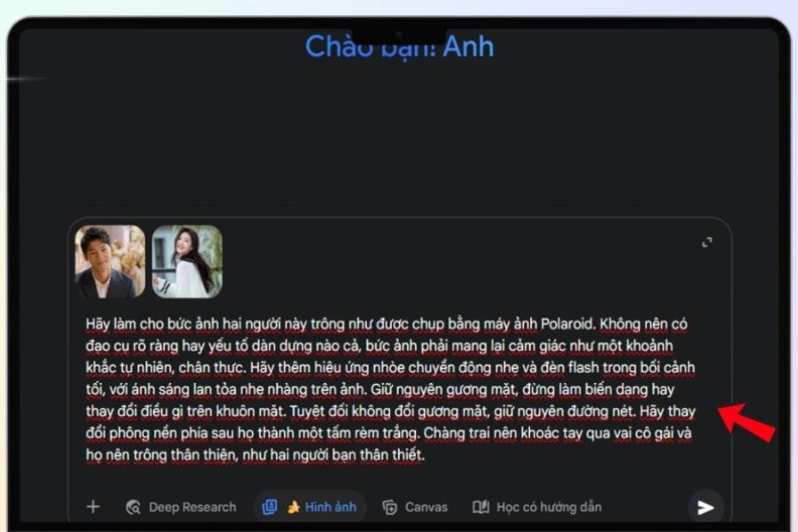Open the uploaded photo of the man

tap(110, 262)
